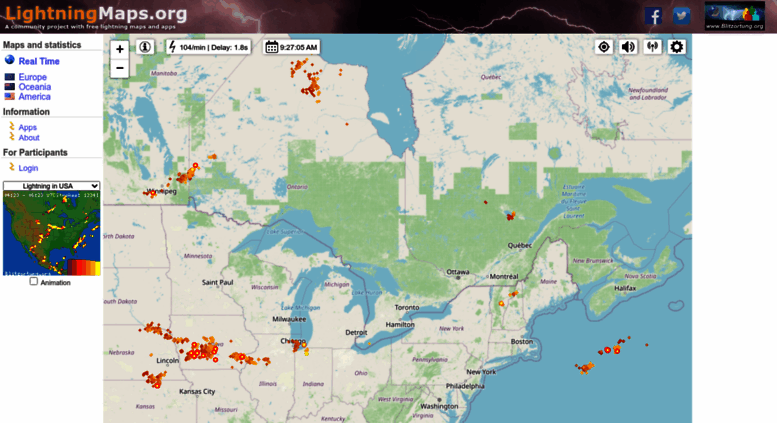Click the lightning bolt icon beside About

(11, 137)
